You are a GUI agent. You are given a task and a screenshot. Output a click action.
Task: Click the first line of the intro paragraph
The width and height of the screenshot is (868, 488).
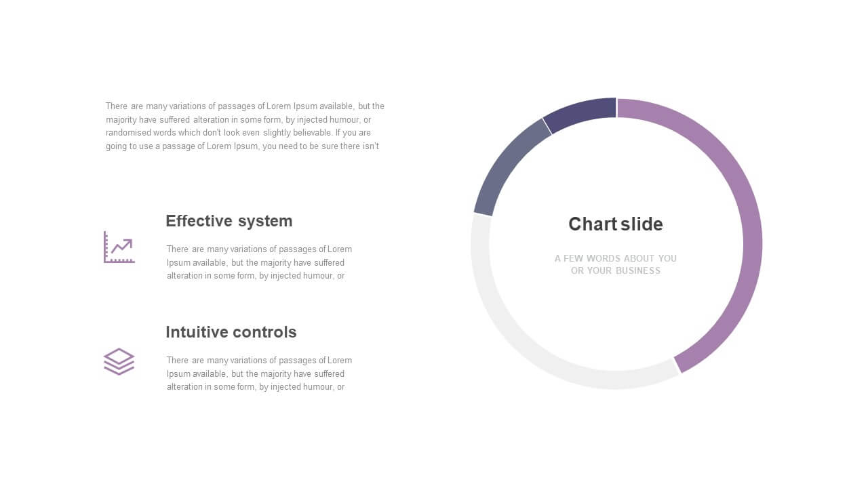pyautogui.click(x=245, y=106)
